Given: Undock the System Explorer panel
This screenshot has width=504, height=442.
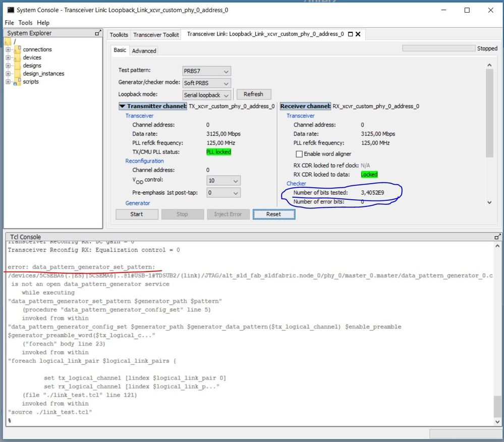Looking at the screenshot, I should pos(98,33).
